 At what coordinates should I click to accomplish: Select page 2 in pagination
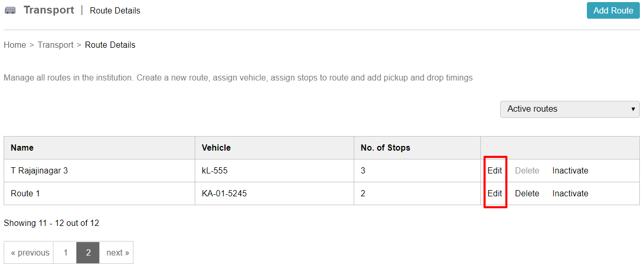click(x=88, y=252)
